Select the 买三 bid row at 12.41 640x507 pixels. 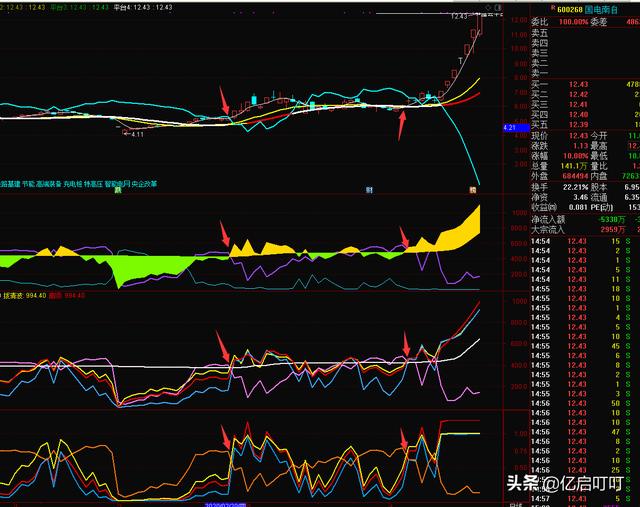point(585,105)
